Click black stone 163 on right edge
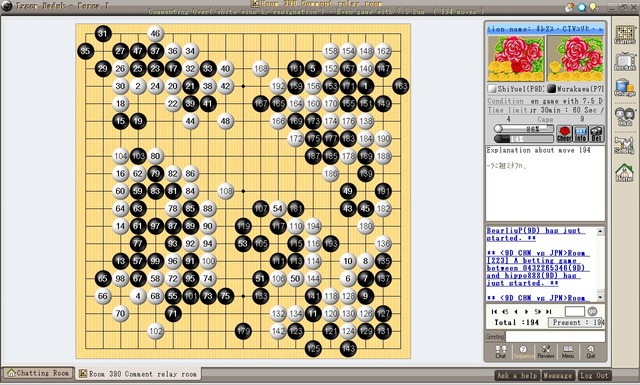 (x=400, y=86)
